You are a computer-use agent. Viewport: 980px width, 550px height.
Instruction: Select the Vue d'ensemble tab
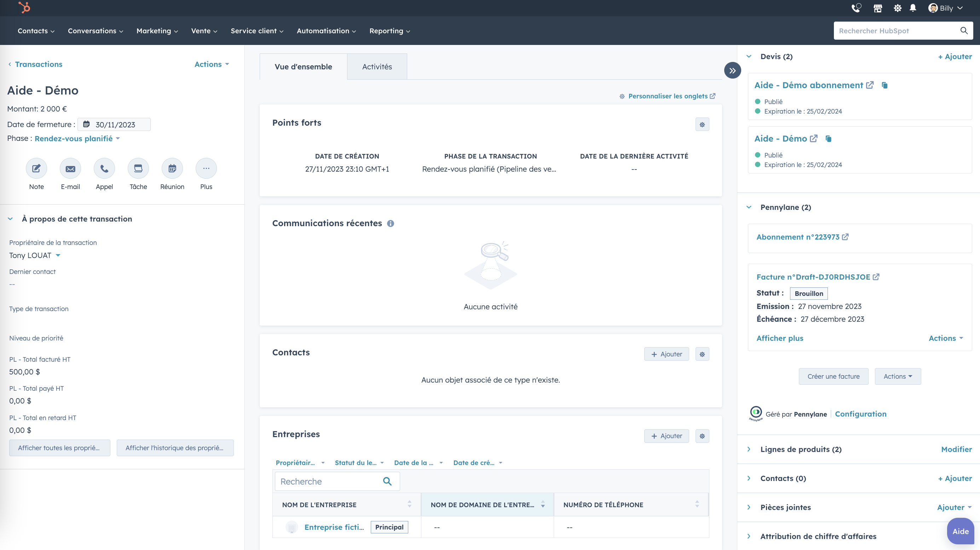303,67
